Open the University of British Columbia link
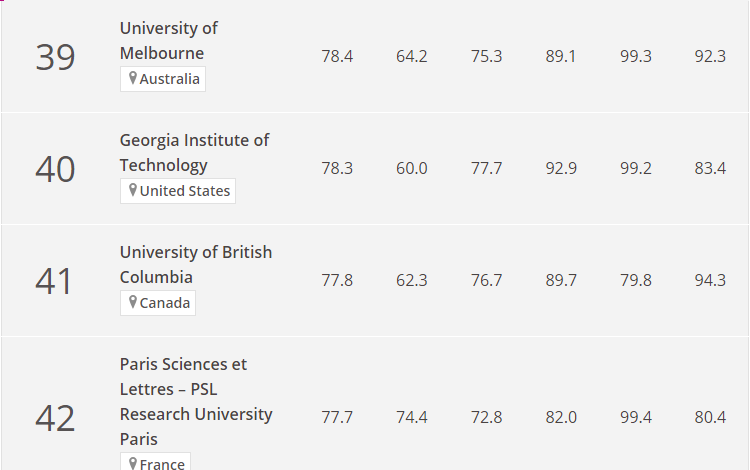The image size is (750, 470). point(196,264)
